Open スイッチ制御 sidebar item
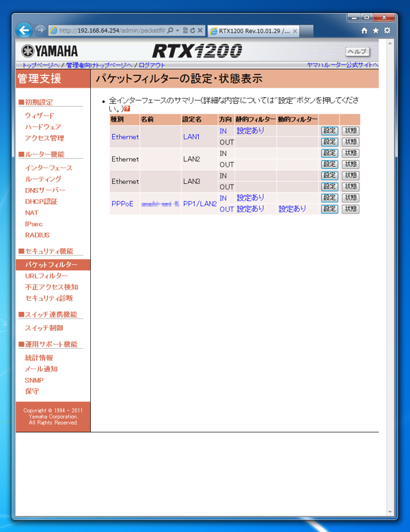Screen dimensions: 410x532 pyautogui.click(x=44, y=328)
